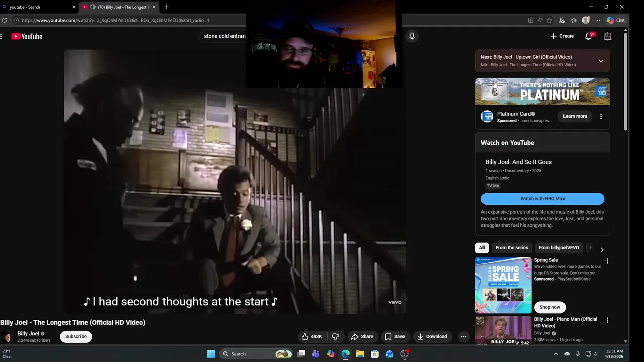Open File Explorer from the taskbar

click(x=360, y=354)
